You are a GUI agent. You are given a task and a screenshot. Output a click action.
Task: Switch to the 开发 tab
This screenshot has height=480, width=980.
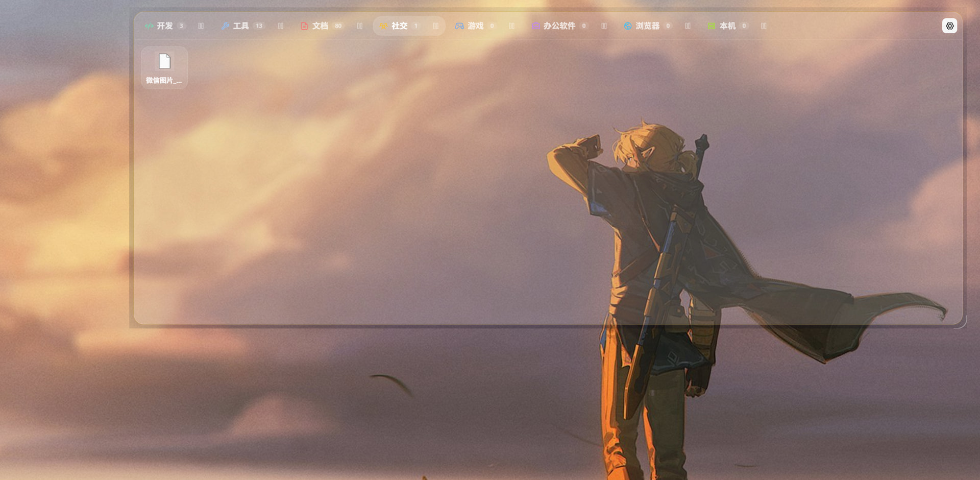(x=165, y=26)
